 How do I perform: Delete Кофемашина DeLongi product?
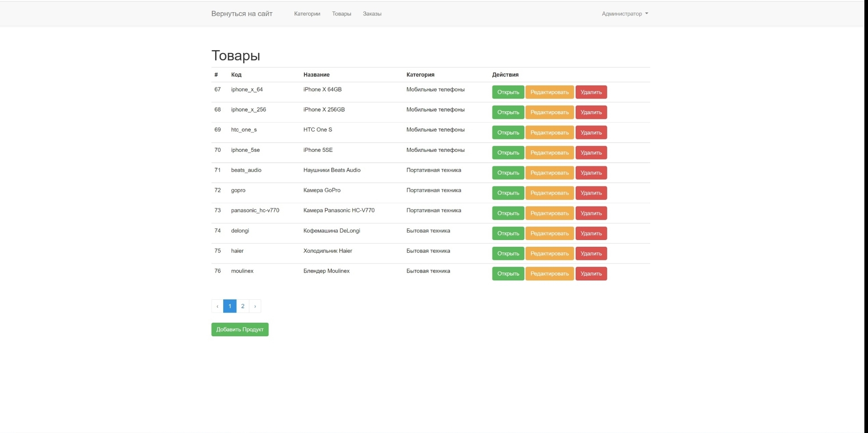591,233
